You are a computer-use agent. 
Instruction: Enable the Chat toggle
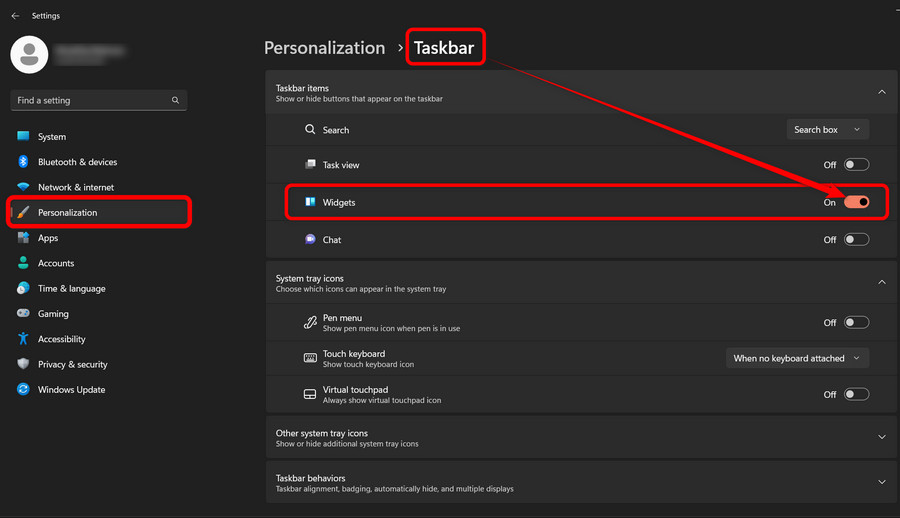point(856,239)
